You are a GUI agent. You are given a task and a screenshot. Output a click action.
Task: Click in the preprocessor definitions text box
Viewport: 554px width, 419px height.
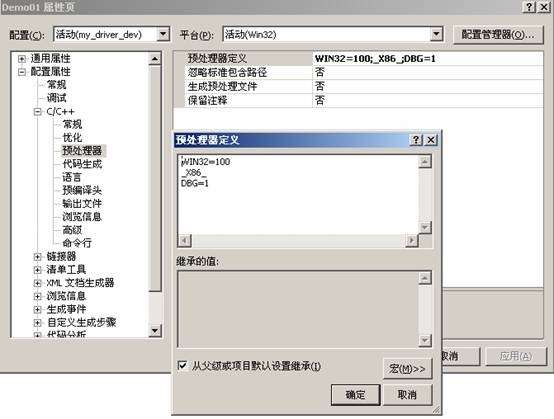[x=298, y=194]
